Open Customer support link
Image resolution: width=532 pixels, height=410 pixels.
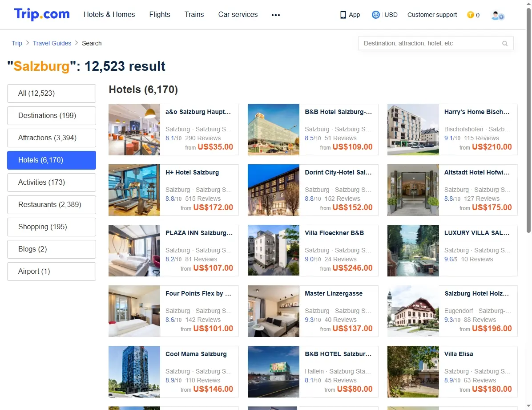[x=432, y=15]
